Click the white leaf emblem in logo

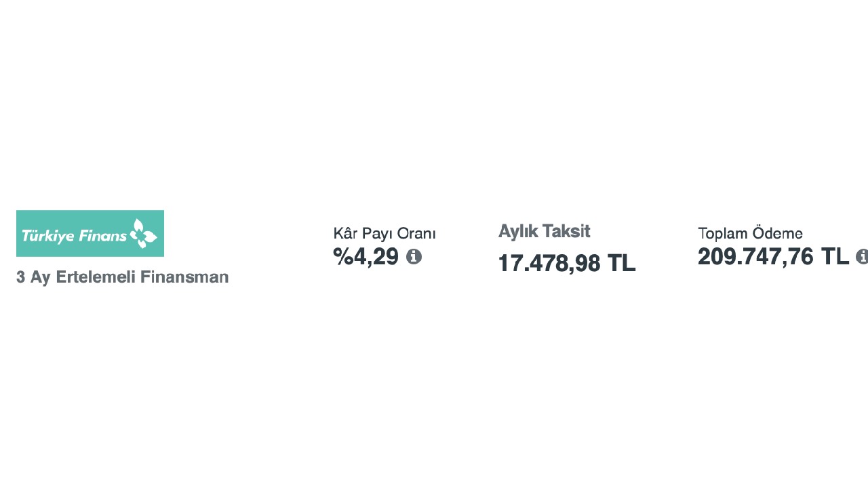pyautogui.click(x=143, y=233)
